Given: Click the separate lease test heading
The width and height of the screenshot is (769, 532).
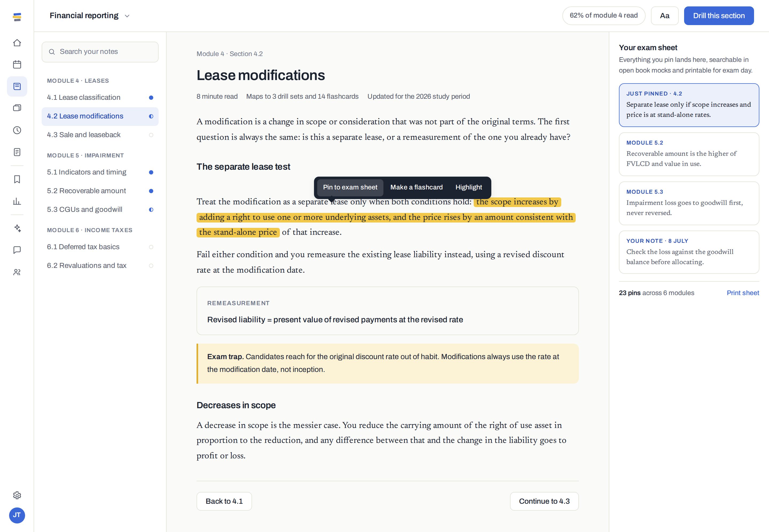Looking at the screenshot, I should pyautogui.click(x=243, y=167).
